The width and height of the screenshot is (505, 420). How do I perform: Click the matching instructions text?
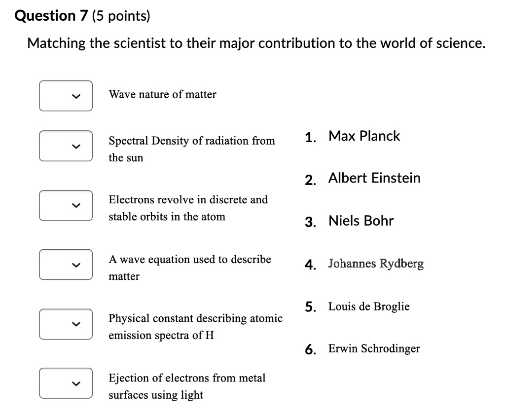click(x=255, y=43)
